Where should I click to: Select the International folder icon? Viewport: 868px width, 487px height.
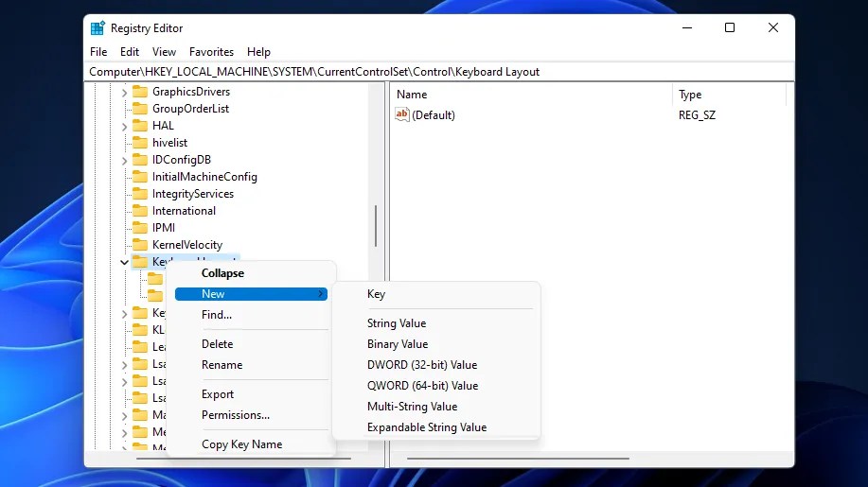(140, 211)
